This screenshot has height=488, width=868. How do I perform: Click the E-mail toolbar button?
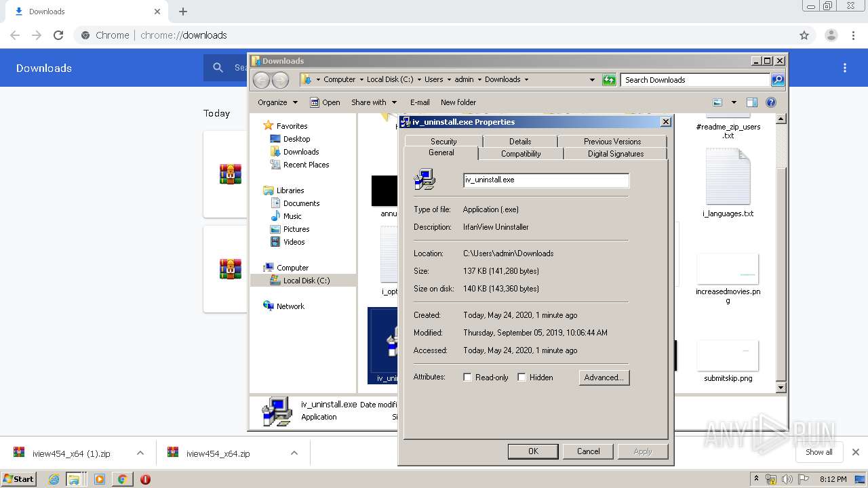point(420,102)
